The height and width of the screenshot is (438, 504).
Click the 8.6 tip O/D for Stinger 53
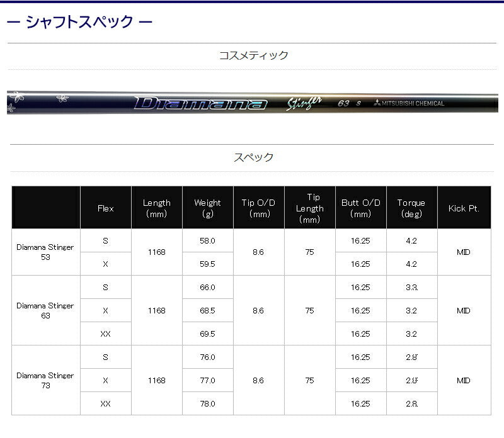[x=258, y=252]
